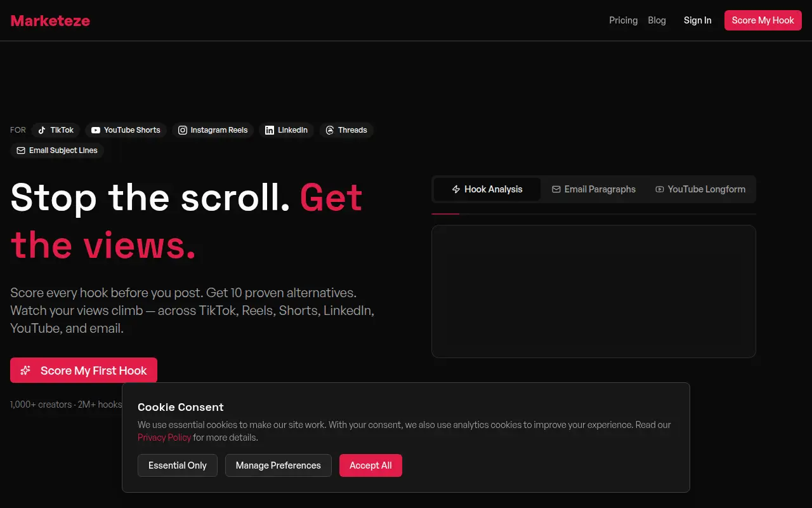Click the LinkedIn logo icon
Viewport: 812px width, 508px height.
pos(270,130)
